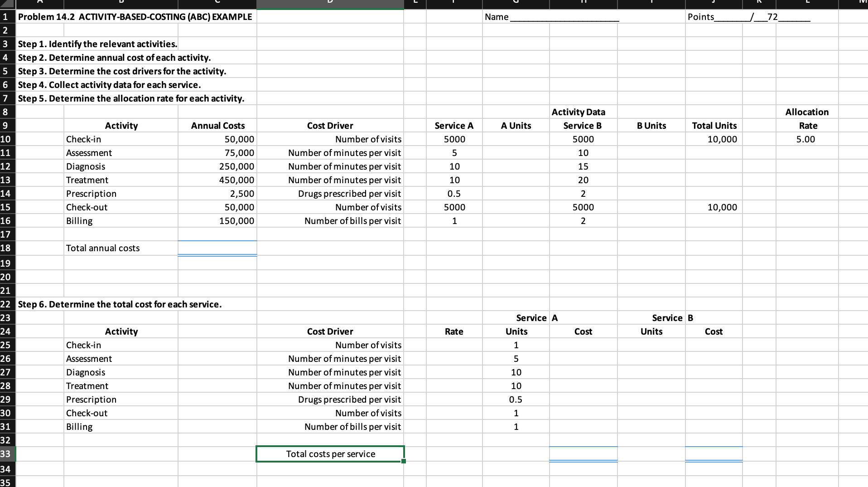Select the 'Total costs per service' cell
Image resolution: width=868 pixels, height=487 pixels.
click(330, 453)
